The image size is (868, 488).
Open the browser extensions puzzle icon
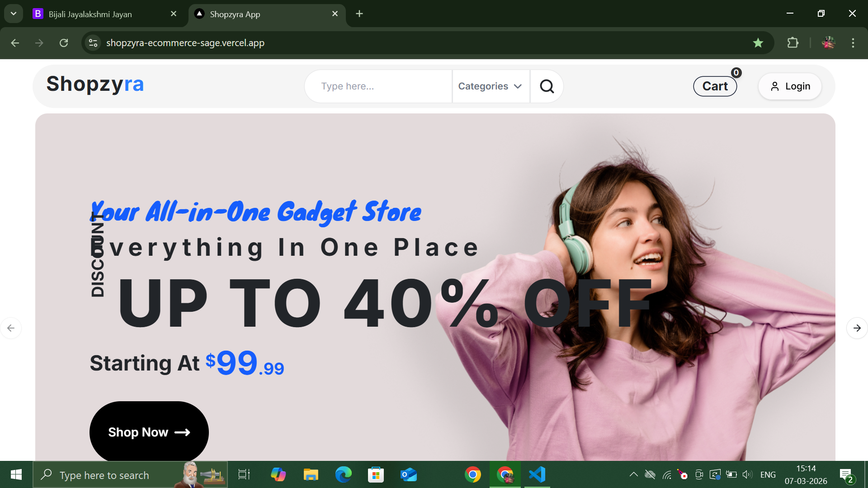[x=793, y=43]
